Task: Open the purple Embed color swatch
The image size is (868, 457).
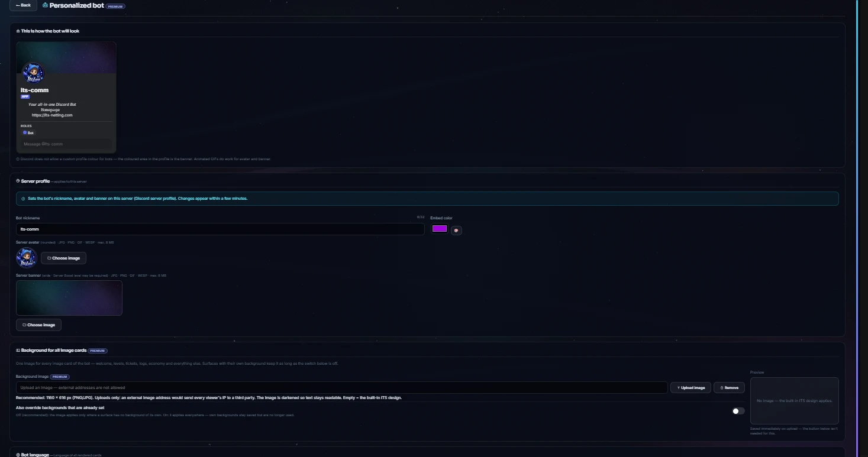Action: [x=440, y=229]
